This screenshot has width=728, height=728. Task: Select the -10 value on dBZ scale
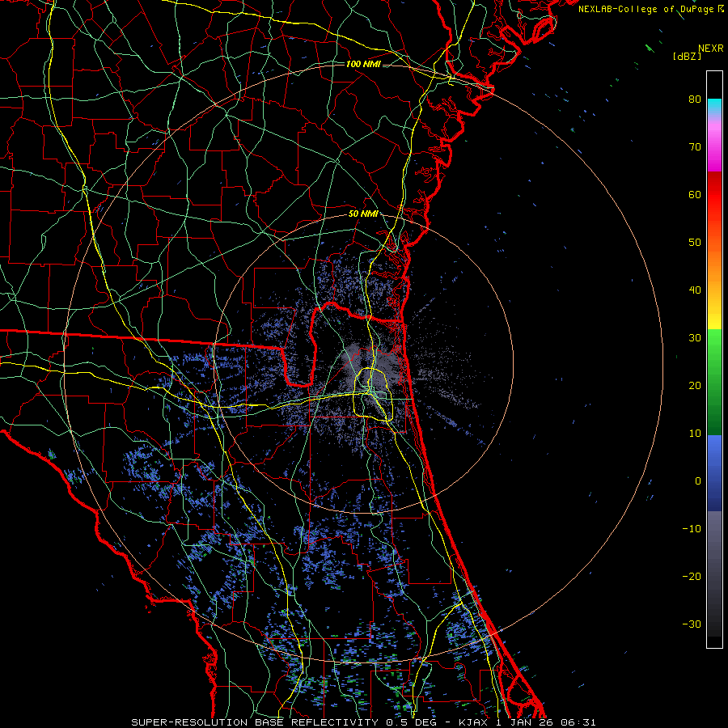pos(692,529)
